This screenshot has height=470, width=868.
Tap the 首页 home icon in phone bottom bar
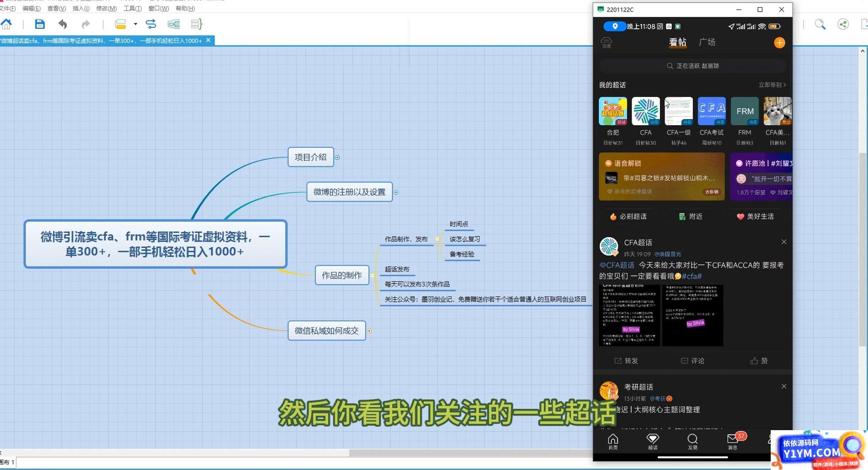pyautogui.click(x=613, y=441)
